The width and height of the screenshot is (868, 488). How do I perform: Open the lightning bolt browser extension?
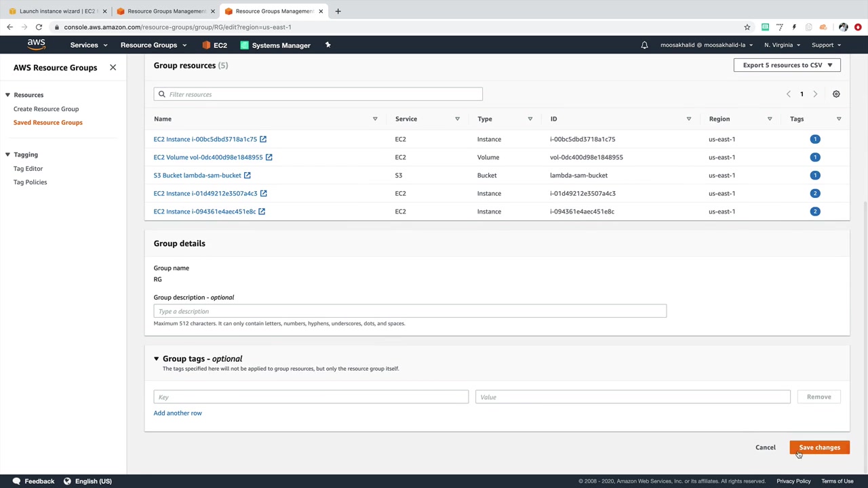[794, 27]
